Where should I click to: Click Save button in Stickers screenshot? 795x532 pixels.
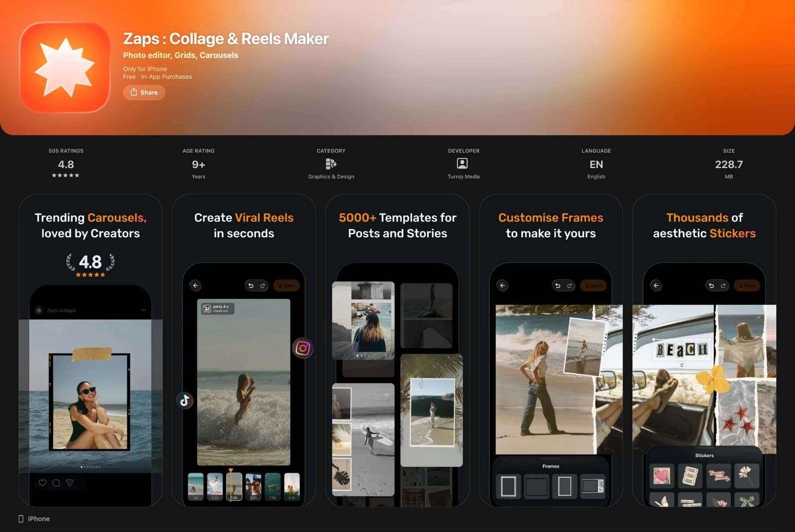click(x=747, y=285)
